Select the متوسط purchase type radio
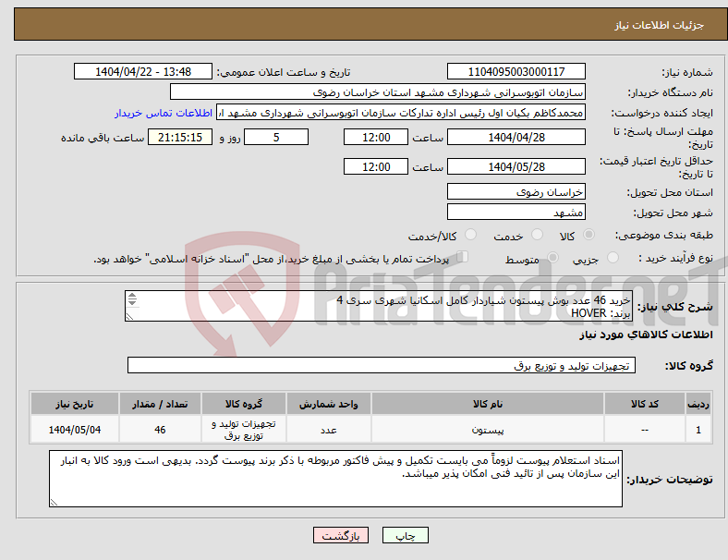Viewport: 728px width, 560px height. tap(552, 257)
